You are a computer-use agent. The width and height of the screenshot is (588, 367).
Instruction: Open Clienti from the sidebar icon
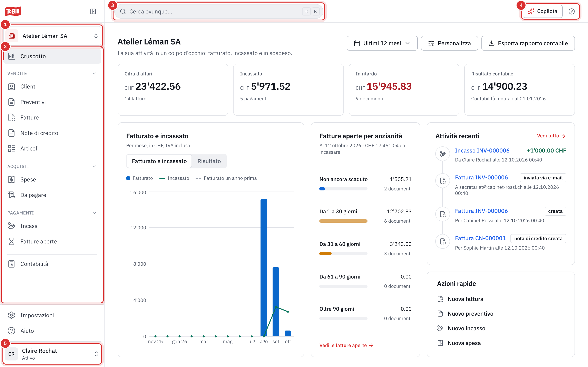[x=11, y=87]
